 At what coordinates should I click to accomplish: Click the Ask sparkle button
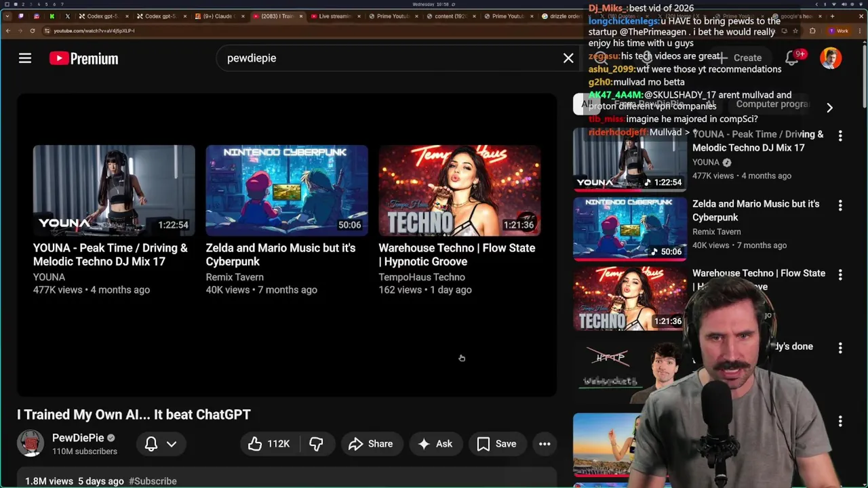click(435, 444)
